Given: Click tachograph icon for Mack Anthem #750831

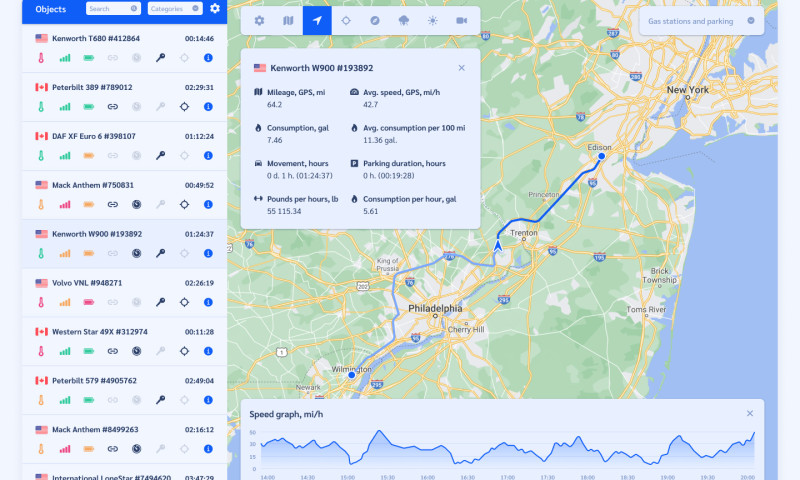Looking at the screenshot, I should click(x=136, y=205).
